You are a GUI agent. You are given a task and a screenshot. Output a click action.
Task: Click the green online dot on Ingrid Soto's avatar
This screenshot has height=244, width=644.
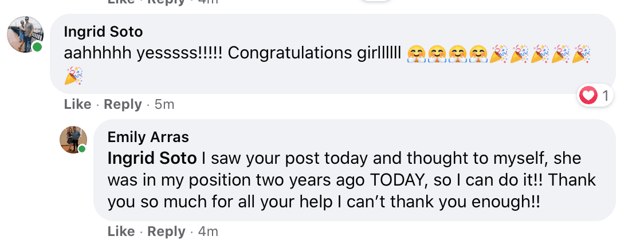37,47
